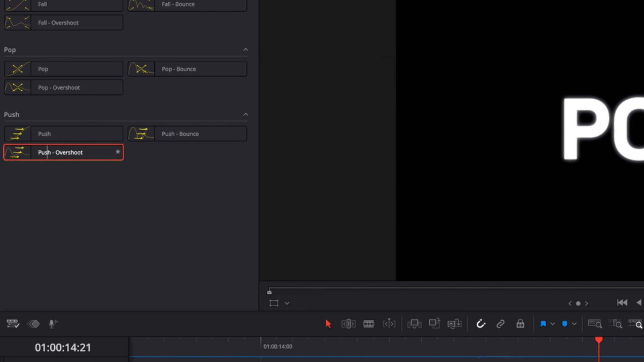Go to previous keyframe arrow
The image size is (644, 362).
(570, 303)
